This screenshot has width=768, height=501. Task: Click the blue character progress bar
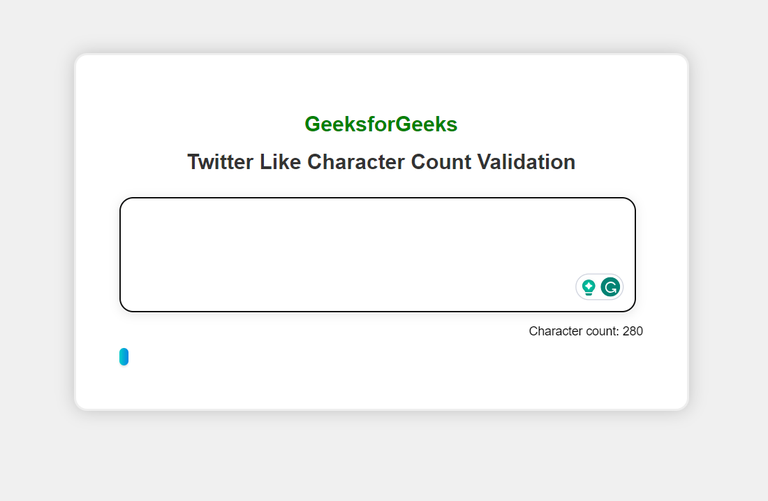coord(124,357)
